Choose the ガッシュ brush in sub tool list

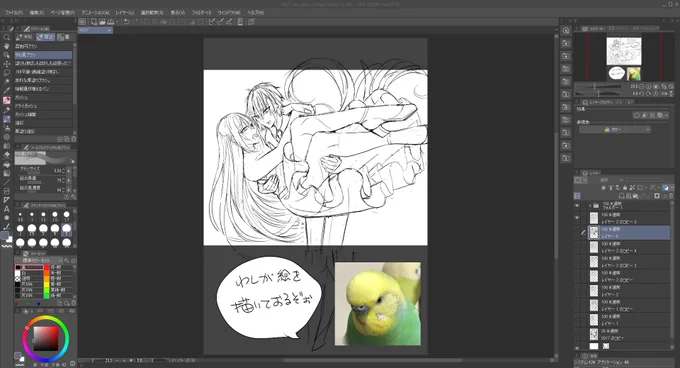(43, 98)
